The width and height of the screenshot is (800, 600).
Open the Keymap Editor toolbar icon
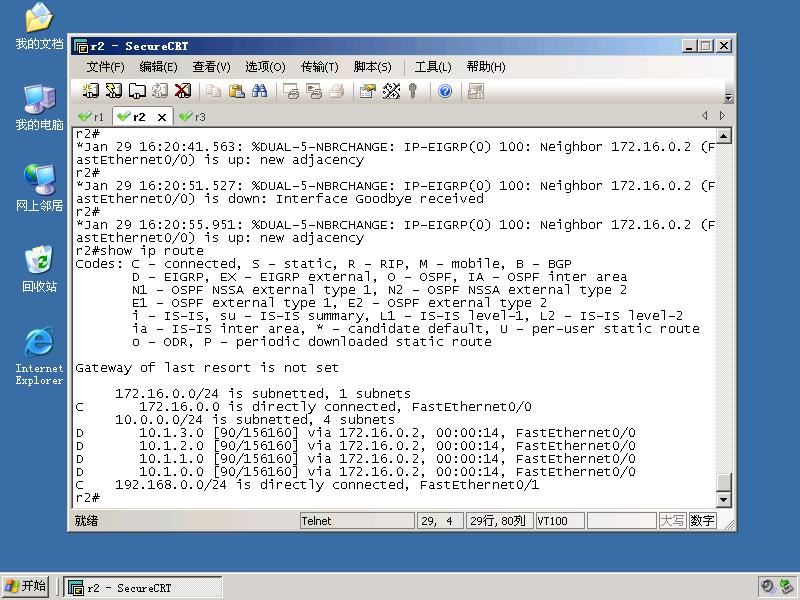click(391, 91)
